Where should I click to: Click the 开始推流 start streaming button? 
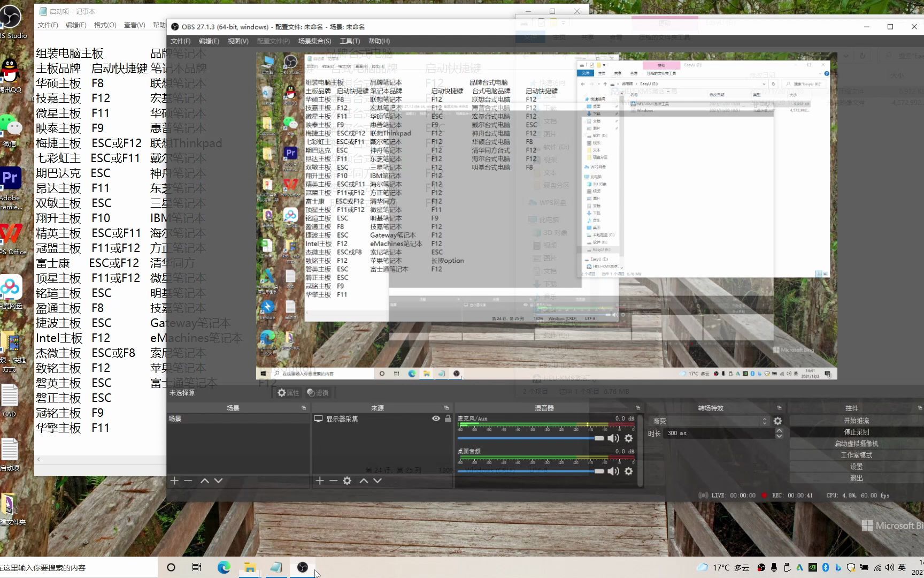click(856, 421)
